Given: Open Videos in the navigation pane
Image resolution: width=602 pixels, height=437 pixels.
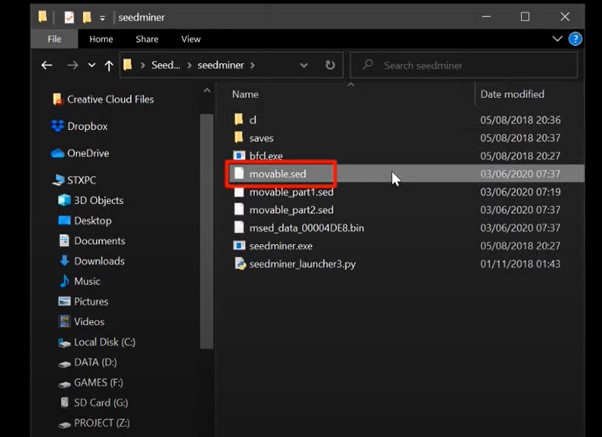Looking at the screenshot, I should [89, 322].
